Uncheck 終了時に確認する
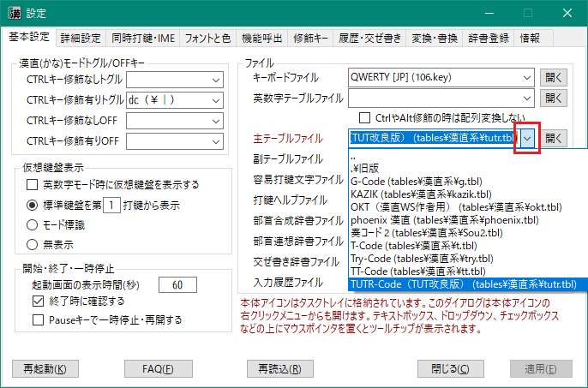This screenshot has height=388, width=588. 39,301
